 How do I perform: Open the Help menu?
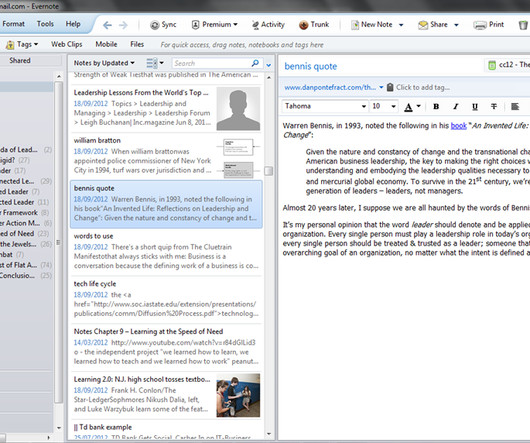pos(73,24)
